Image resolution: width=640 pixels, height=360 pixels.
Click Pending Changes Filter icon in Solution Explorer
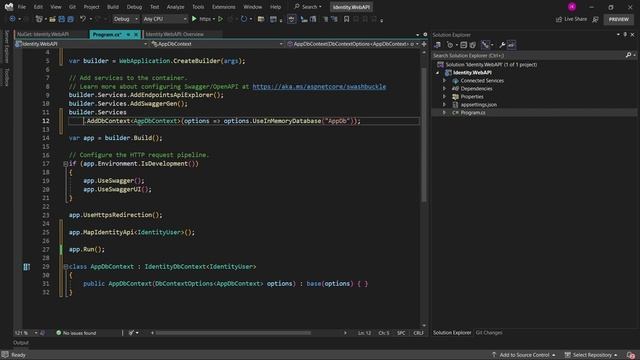coord(450,45)
